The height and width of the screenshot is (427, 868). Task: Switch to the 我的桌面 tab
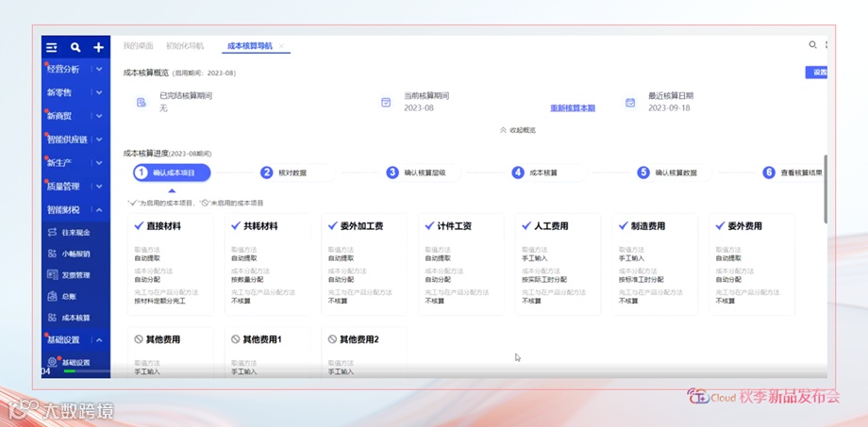pos(138,46)
